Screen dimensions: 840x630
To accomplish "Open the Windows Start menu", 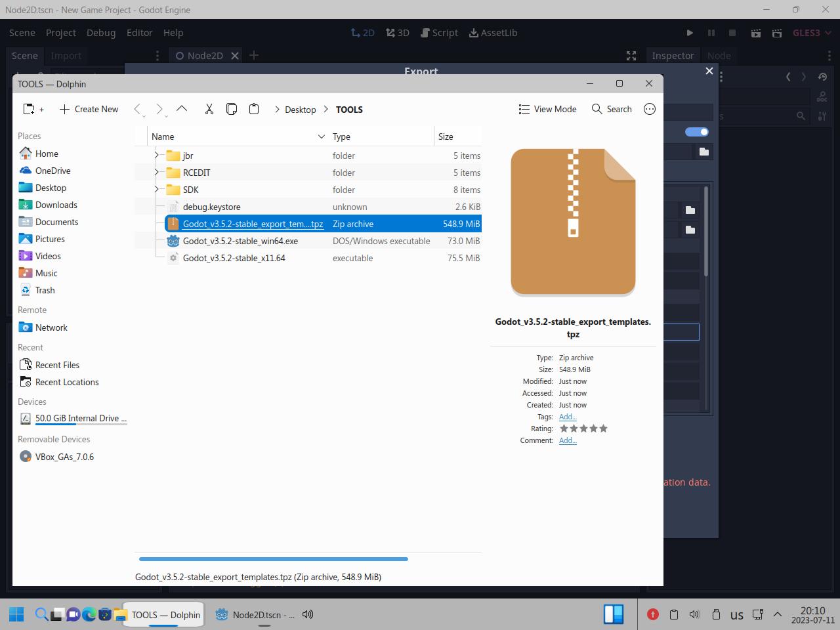I will pyautogui.click(x=16, y=614).
